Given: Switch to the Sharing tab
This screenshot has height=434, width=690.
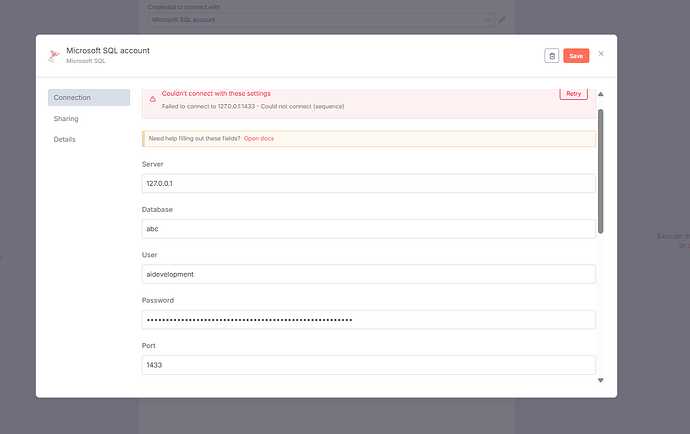Looking at the screenshot, I should 66,118.
